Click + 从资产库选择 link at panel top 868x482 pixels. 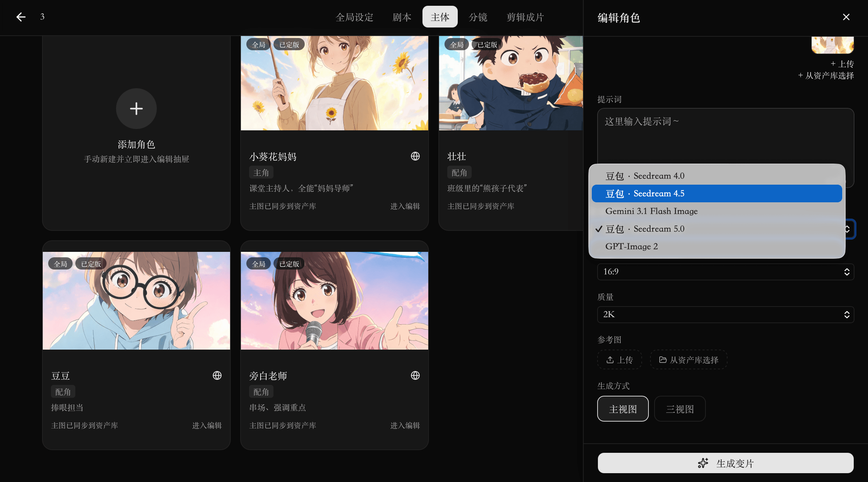(826, 75)
